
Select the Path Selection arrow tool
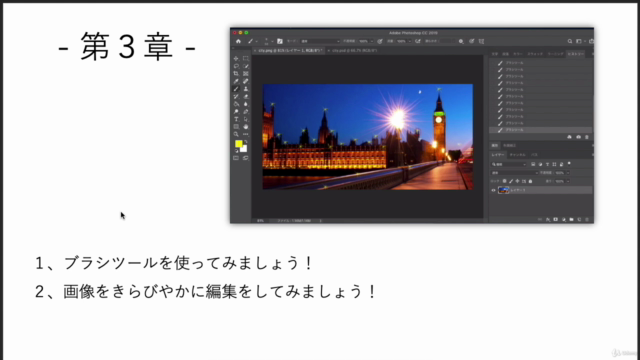pyautogui.click(x=246, y=119)
